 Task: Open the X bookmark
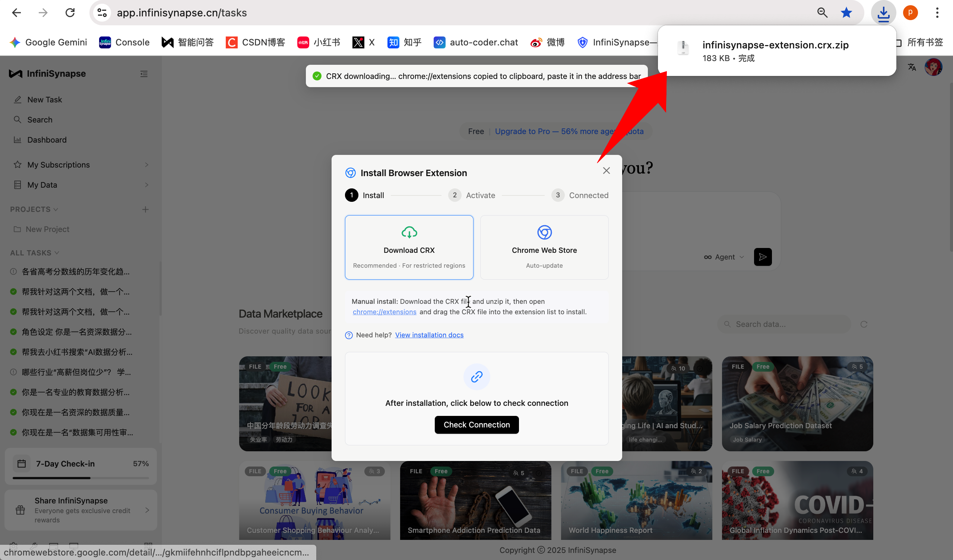(363, 42)
